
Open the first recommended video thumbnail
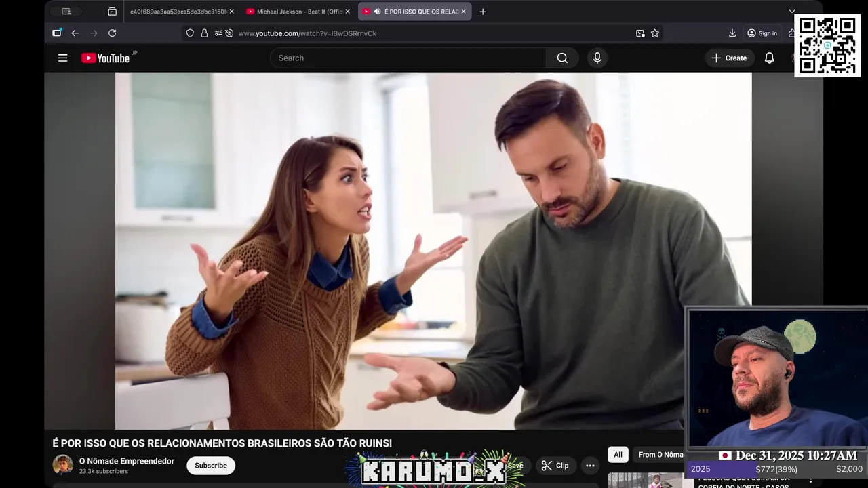[646, 481]
